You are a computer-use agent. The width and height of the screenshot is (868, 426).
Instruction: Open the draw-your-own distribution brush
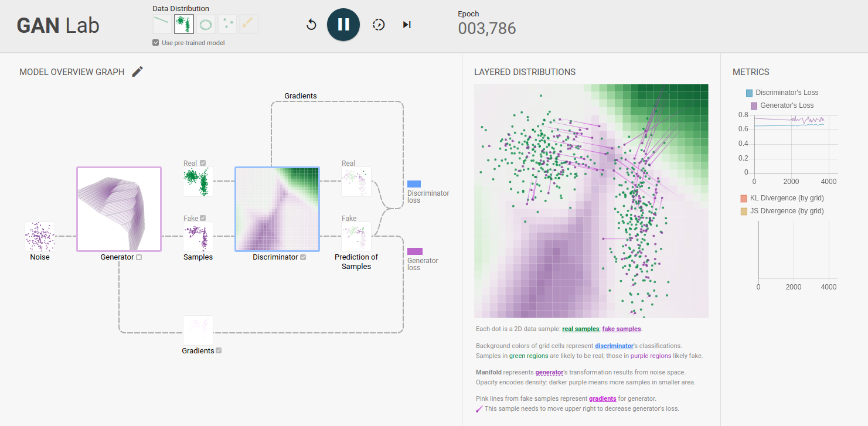[249, 24]
